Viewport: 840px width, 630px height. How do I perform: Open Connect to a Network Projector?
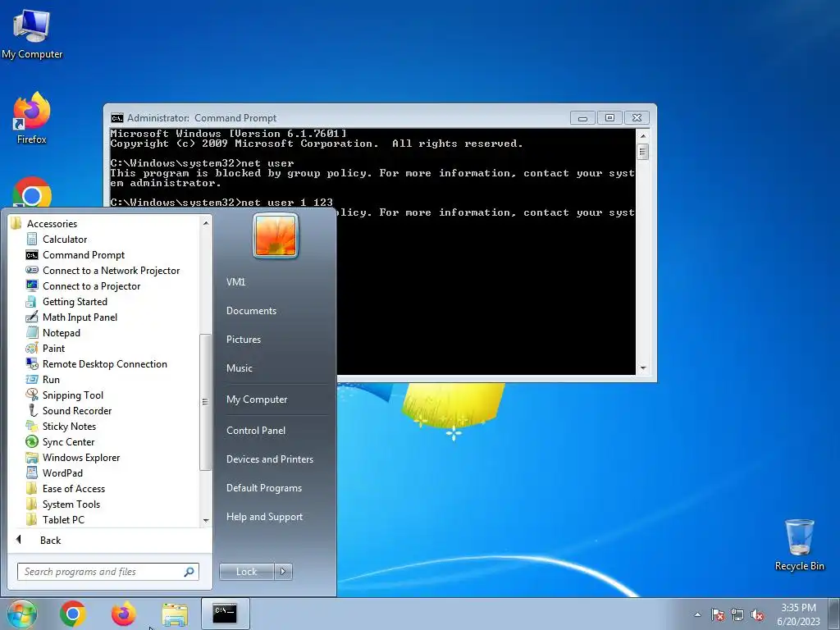pyautogui.click(x=111, y=271)
